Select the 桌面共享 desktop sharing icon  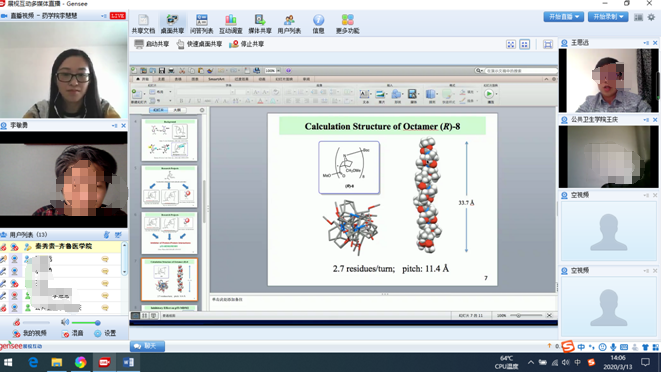[172, 24]
